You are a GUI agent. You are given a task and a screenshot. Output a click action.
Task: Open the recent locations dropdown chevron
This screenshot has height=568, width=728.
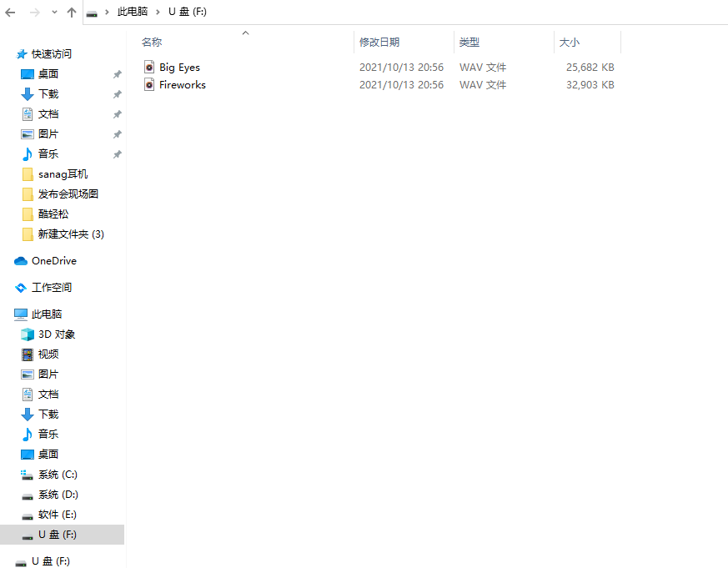(54, 13)
